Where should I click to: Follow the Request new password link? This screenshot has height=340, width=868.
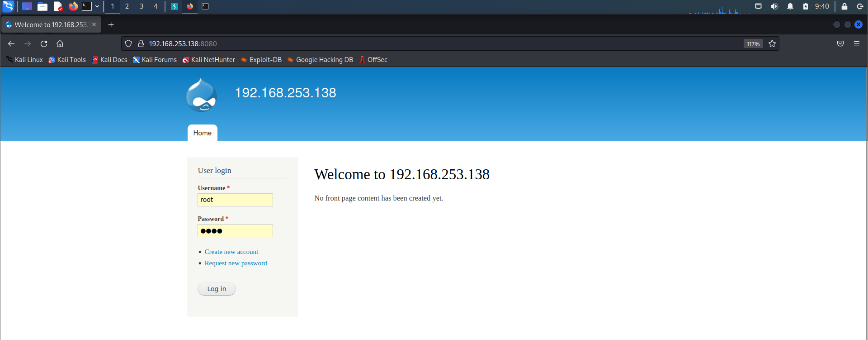point(236,263)
